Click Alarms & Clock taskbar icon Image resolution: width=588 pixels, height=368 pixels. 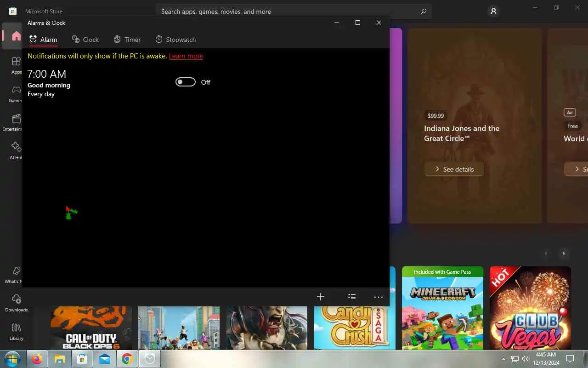coord(150,359)
